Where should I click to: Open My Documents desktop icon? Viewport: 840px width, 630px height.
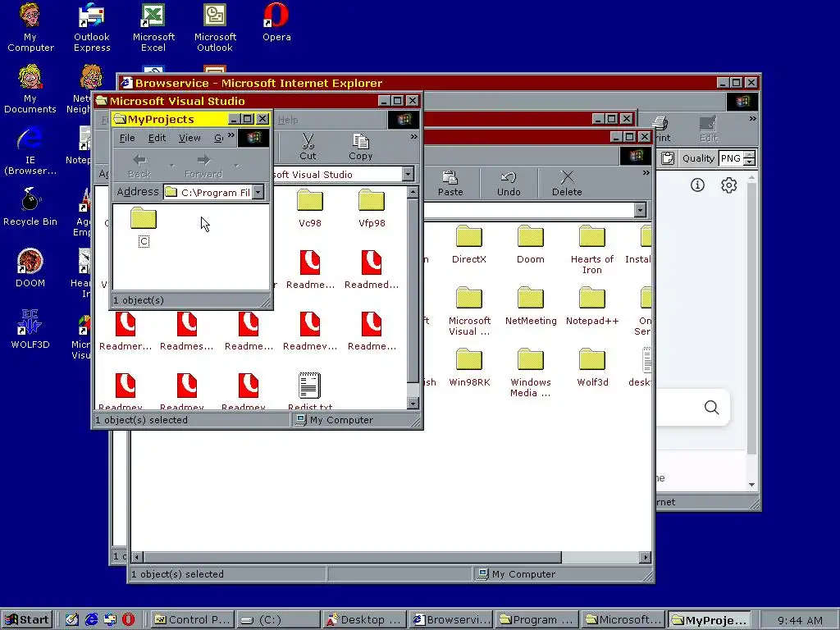pos(30,89)
